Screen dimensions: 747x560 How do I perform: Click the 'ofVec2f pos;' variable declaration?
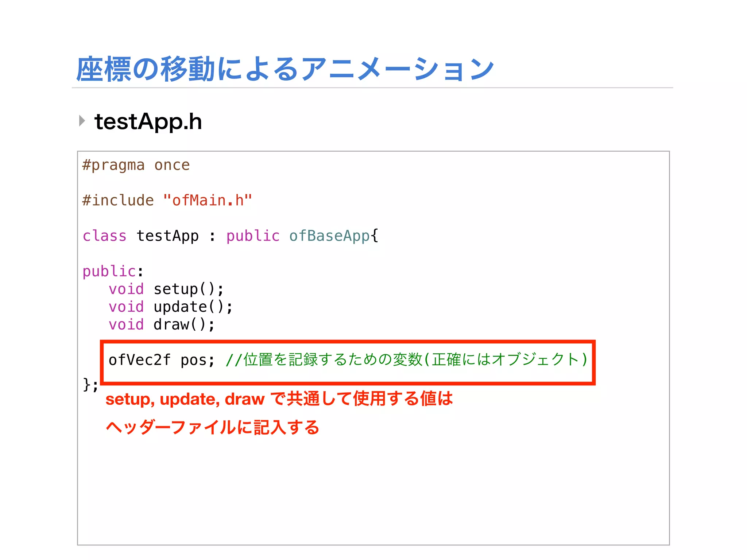(162, 360)
